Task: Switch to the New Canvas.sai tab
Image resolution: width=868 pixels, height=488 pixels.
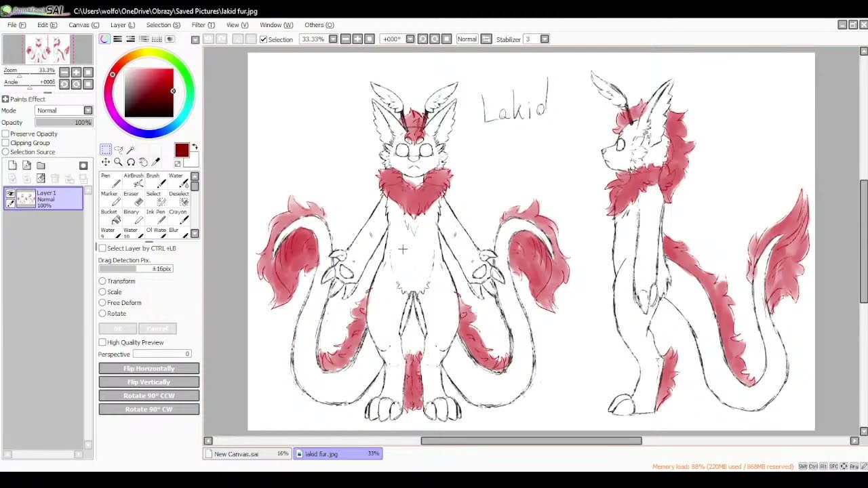Action: (x=248, y=453)
